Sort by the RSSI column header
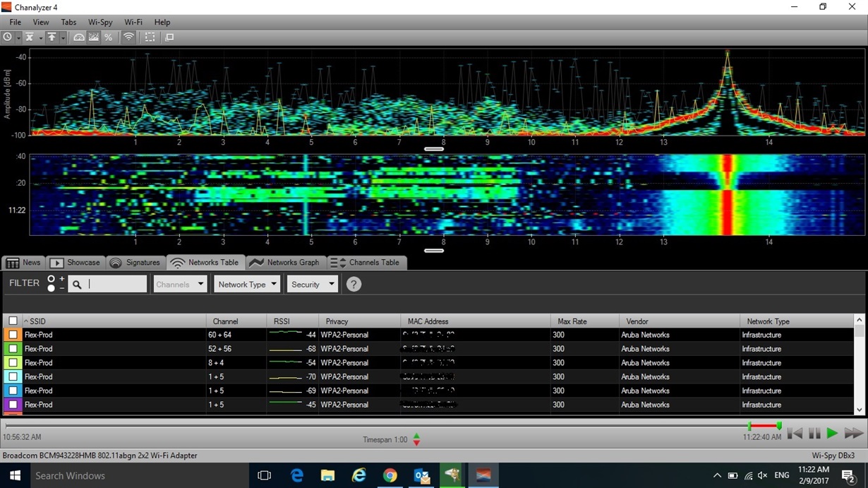This screenshot has width=868, height=488. 293,321
